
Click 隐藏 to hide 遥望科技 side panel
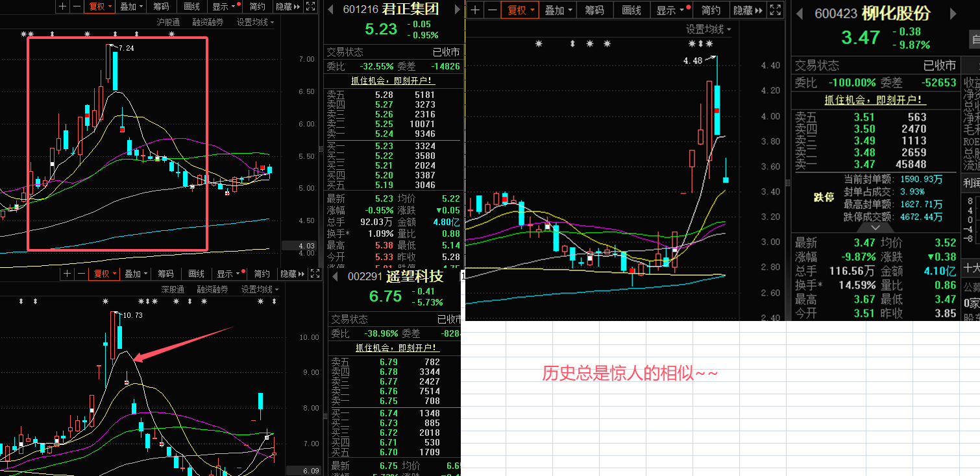pos(292,274)
